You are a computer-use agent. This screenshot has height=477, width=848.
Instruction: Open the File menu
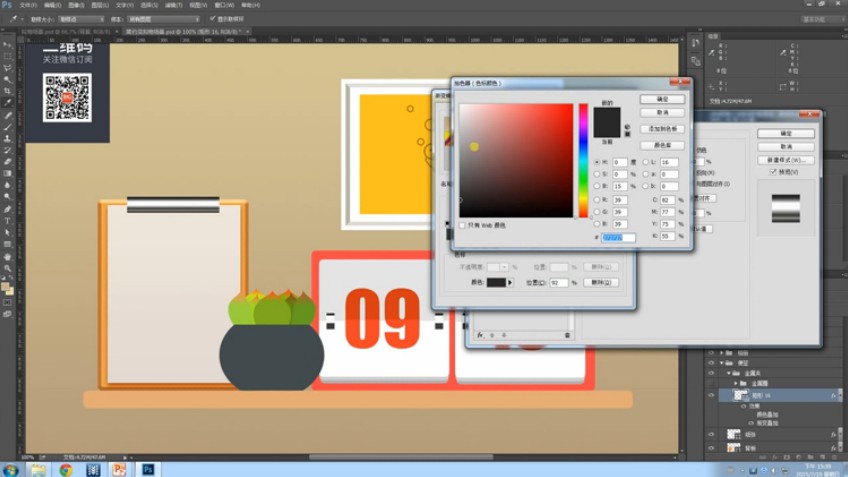28,5
